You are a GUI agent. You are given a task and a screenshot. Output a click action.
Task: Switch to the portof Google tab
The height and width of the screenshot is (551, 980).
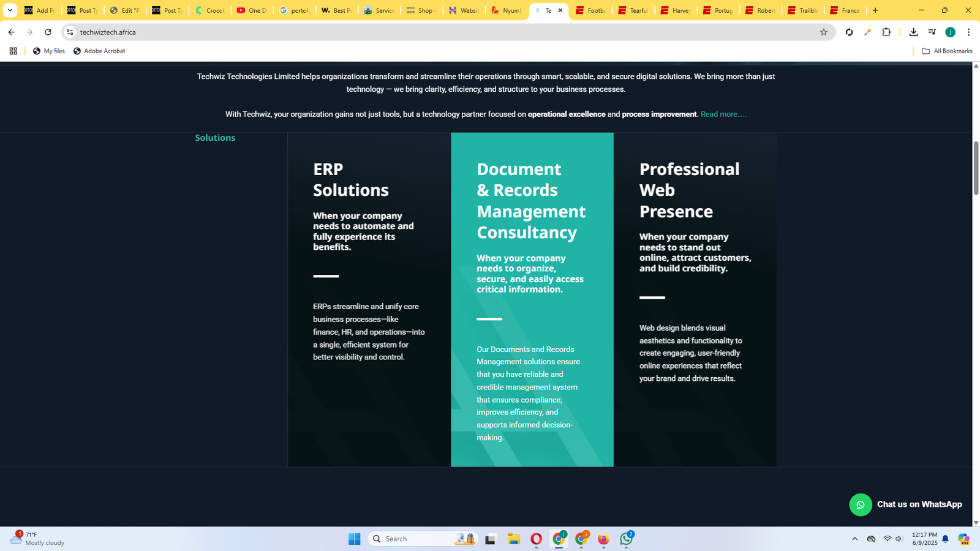tap(295, 10)
